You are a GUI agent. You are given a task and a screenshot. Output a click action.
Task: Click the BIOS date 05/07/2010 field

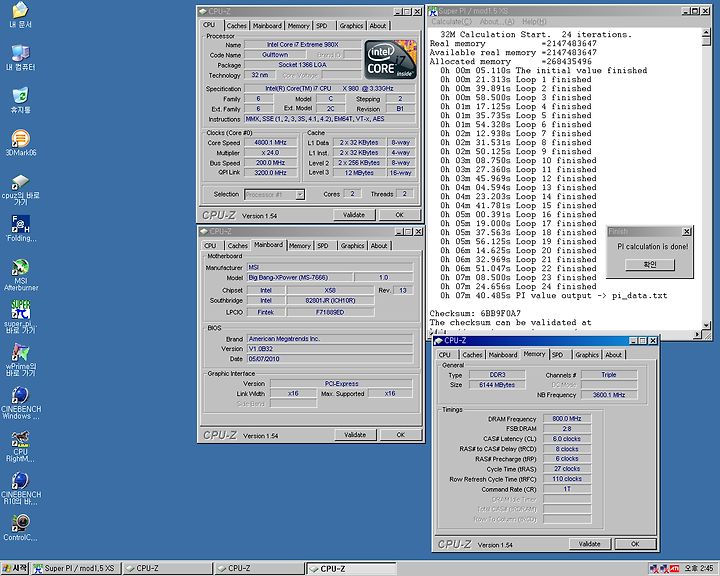point(330,359)
